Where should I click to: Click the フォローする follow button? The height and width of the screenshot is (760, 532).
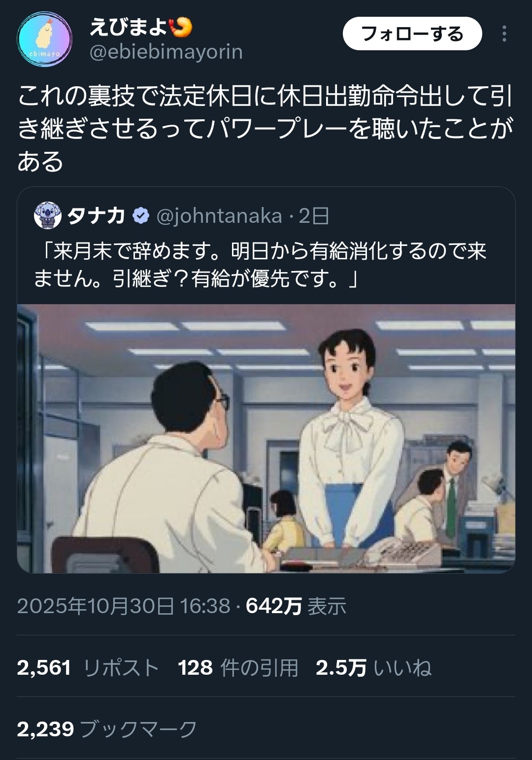coord(412,34)
